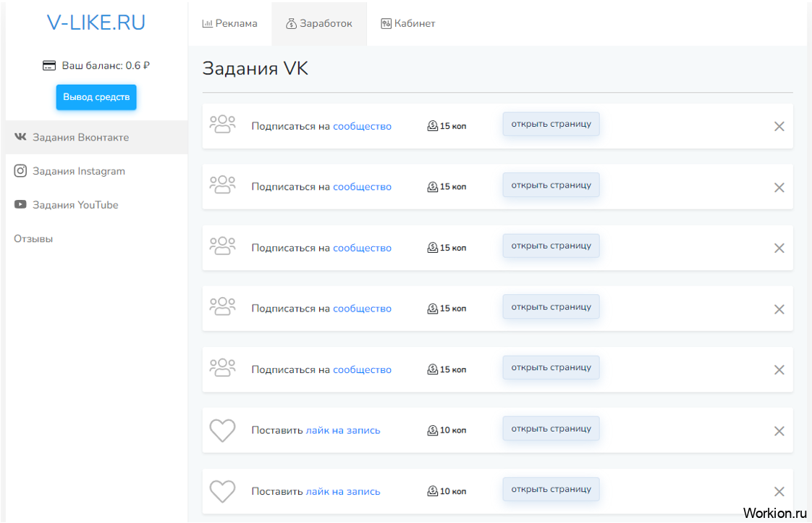812x523 pixels.
Task: Switch to the Заработок tab
Action: pos(319,23)
